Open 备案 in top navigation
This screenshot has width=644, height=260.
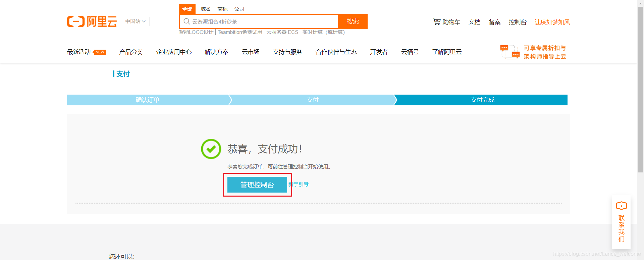(495, 22)
